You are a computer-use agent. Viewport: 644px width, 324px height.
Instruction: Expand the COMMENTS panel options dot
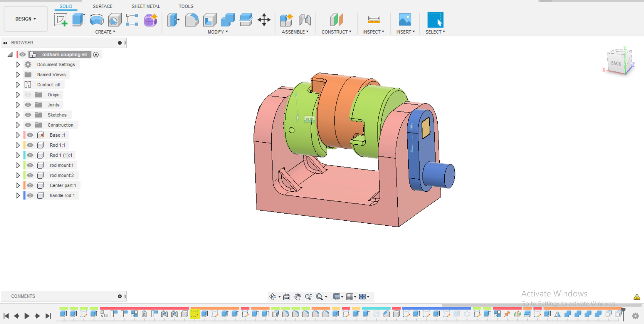pos(120,296)
